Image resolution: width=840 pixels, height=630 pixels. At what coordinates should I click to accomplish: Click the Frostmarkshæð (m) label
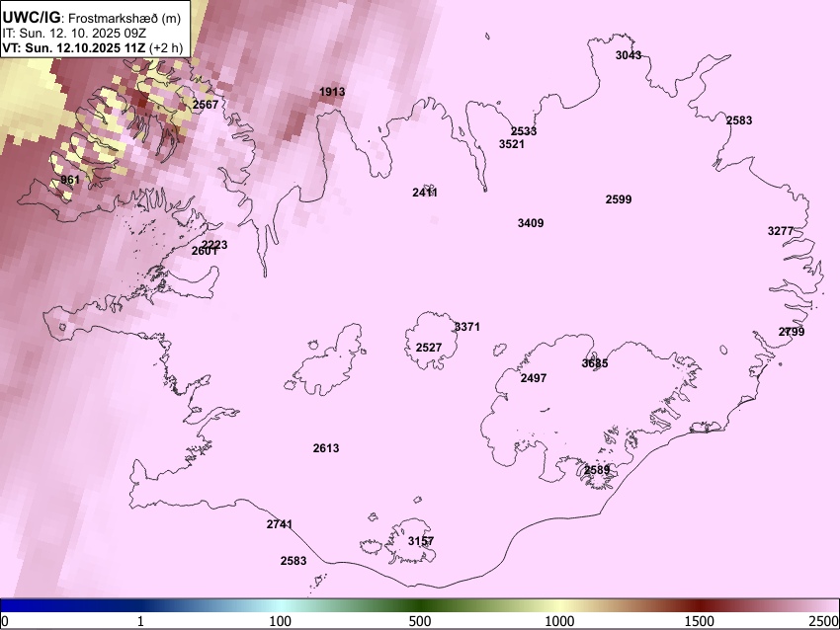coord(125,18)
